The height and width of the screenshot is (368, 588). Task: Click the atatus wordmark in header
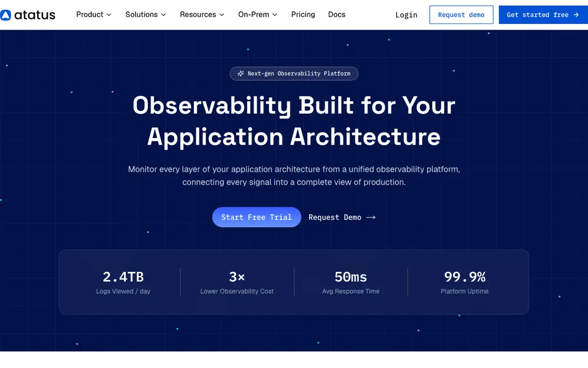point(35,15)
